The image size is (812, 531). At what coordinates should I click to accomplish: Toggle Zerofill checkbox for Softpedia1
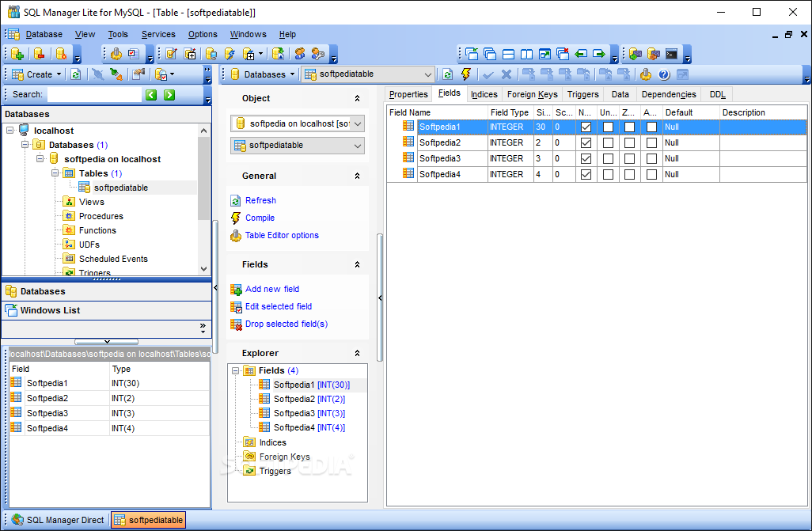coord(630,127)
